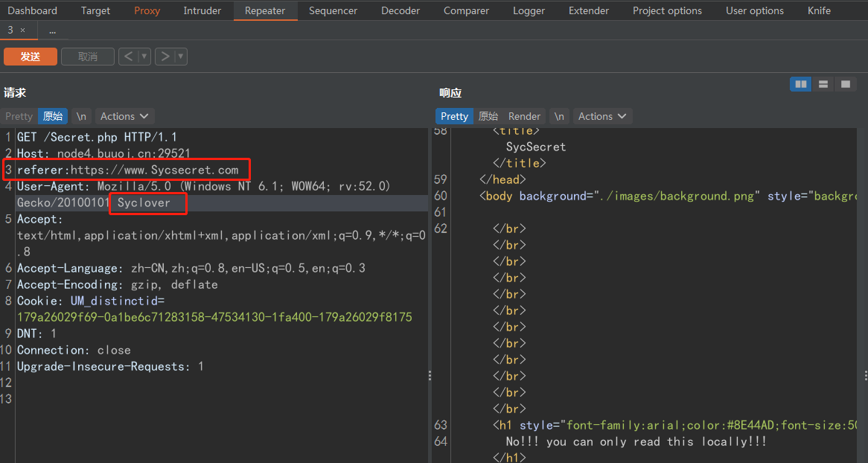Click SycSecret title text in response

(x=536, y=147)
